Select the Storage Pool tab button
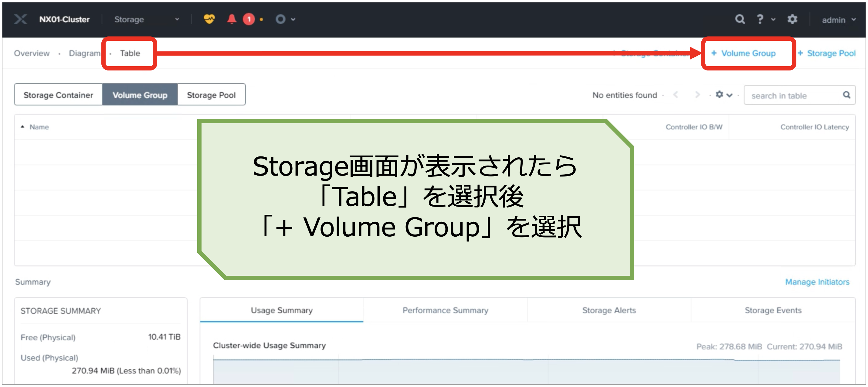 tap(211, 95)
